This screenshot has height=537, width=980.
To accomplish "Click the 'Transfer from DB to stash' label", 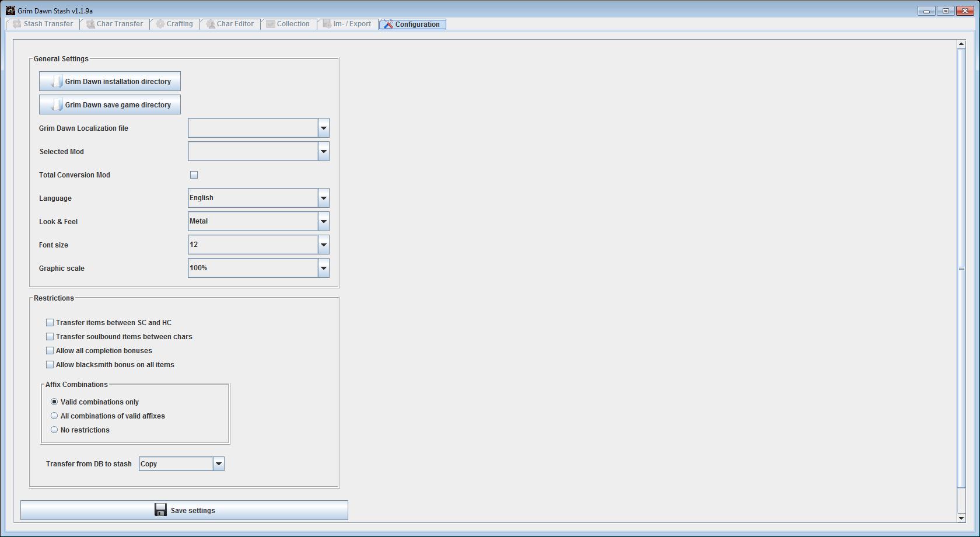I will tap(89, 463).
